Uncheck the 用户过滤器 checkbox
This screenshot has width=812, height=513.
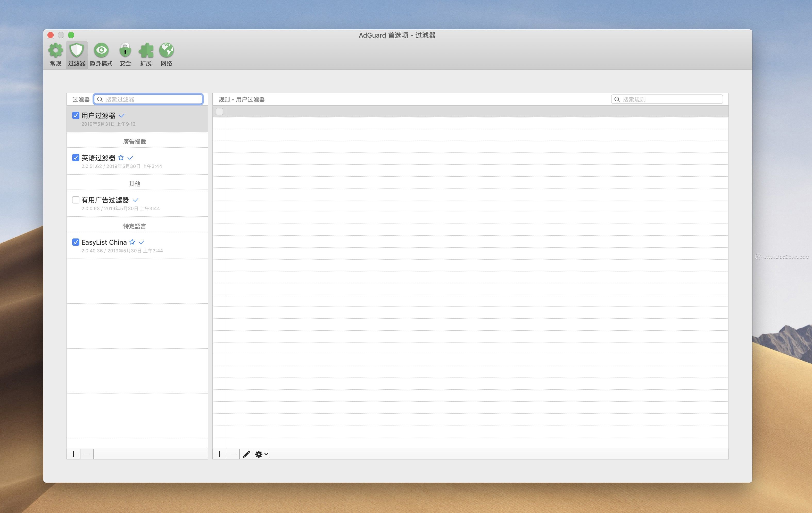[76, 116]
